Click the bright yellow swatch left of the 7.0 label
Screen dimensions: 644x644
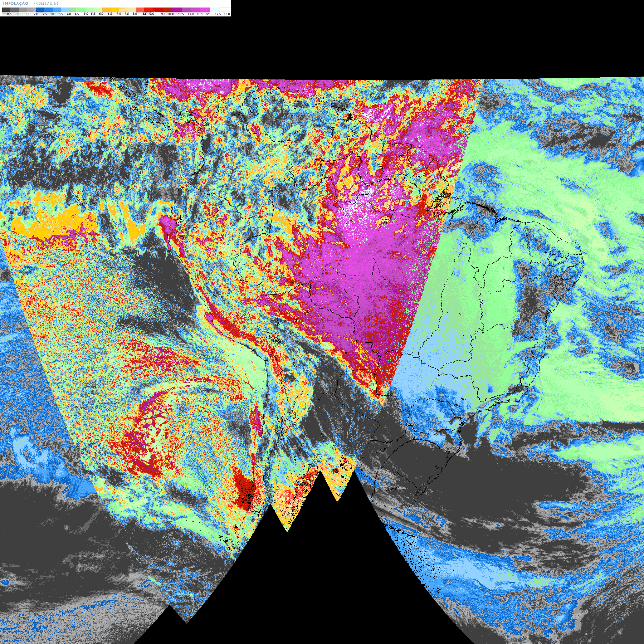[x=115, y=10]
